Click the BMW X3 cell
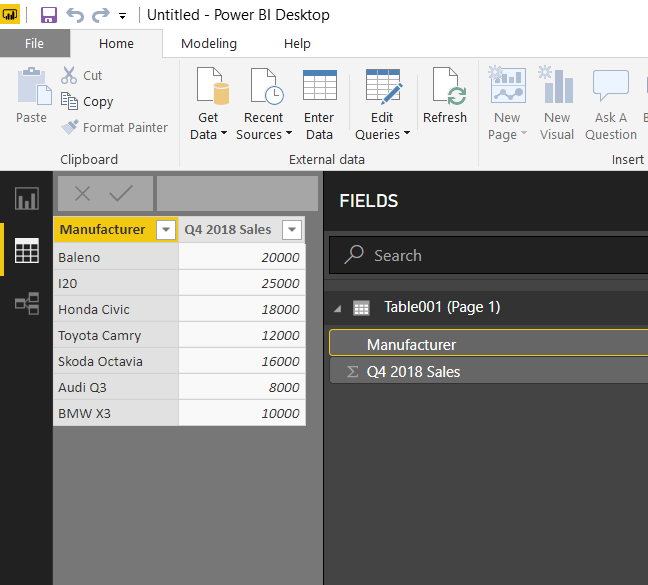This screenshot has height=585, width=648. coord(116,413)
